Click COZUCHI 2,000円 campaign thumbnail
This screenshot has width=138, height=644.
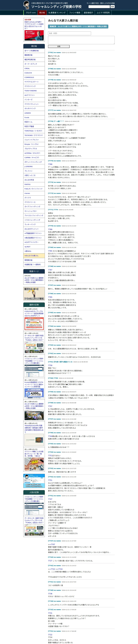pyautogui.click(x=34, y=324)
